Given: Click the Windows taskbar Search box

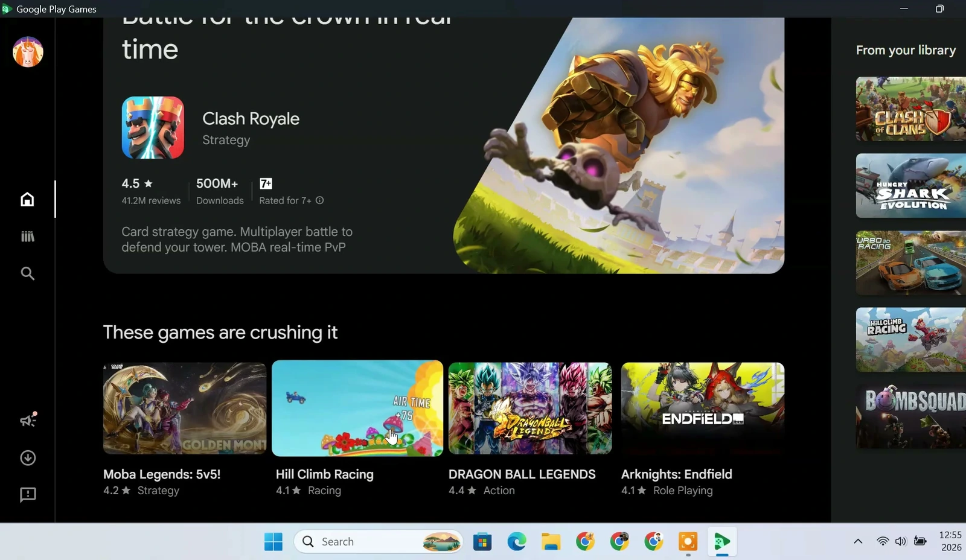Looking at the screenshot, I should [379, 542].
